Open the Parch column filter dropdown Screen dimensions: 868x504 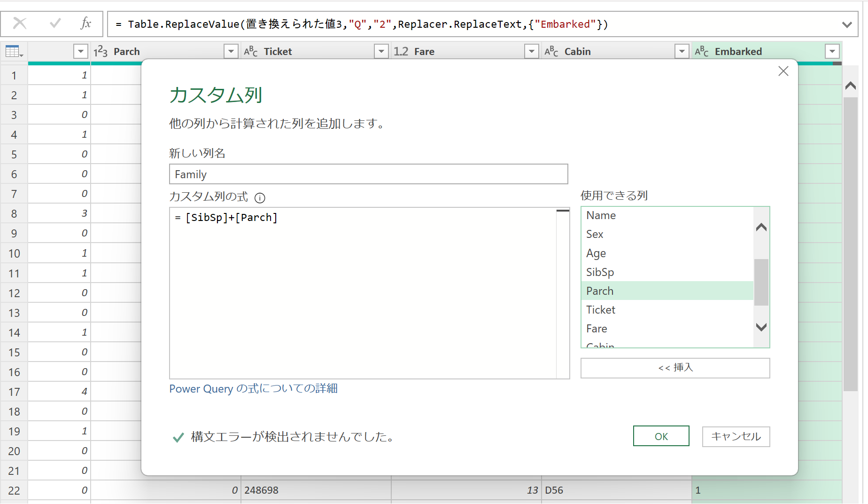[x=231, y=51]
